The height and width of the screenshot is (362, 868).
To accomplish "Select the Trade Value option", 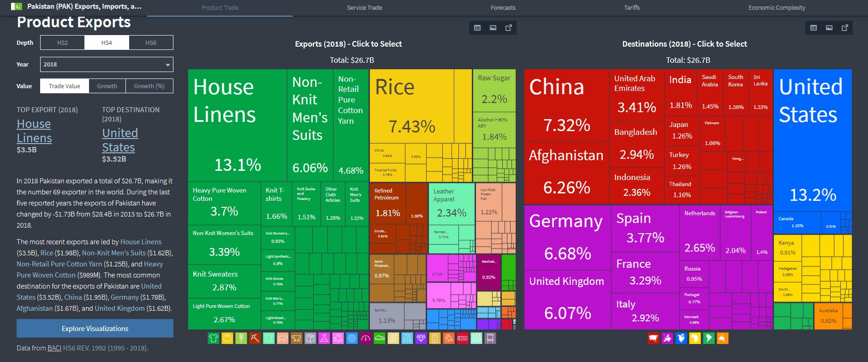I will tap(65, 86).
